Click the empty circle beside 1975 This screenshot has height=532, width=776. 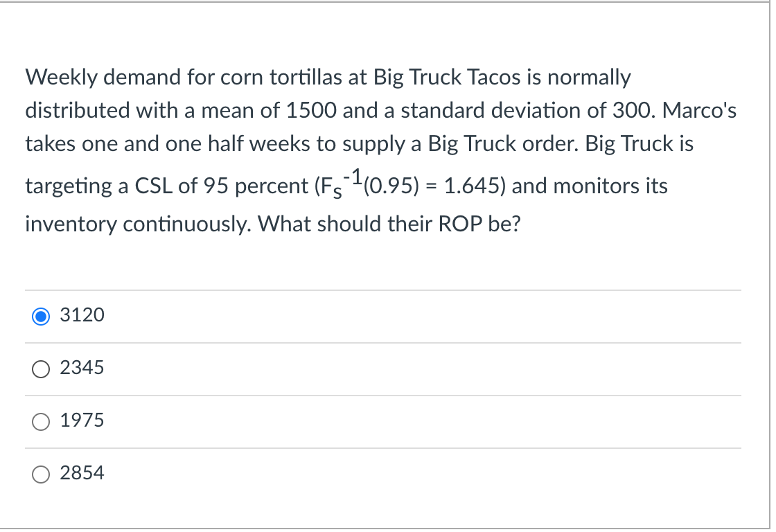point(41,421)
